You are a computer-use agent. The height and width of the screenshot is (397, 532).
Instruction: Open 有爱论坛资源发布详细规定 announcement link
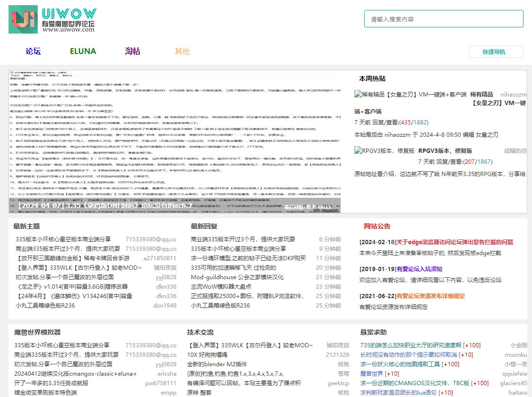coord(431,296)
